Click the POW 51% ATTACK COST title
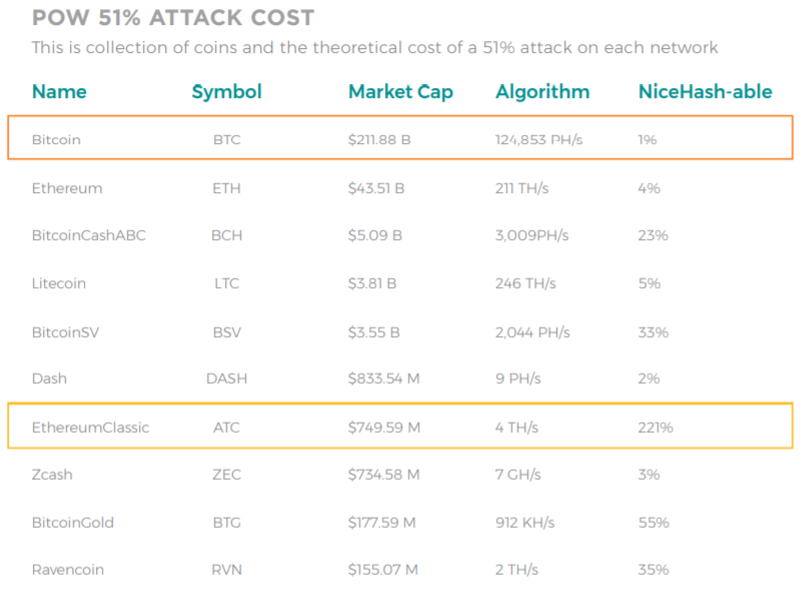This screenshot has width=809, height=607. pos(173,18)
